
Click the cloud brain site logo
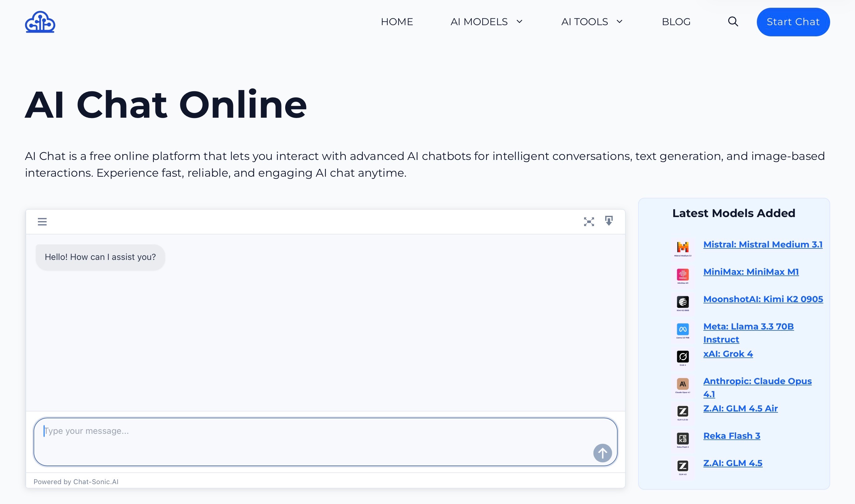40,22
